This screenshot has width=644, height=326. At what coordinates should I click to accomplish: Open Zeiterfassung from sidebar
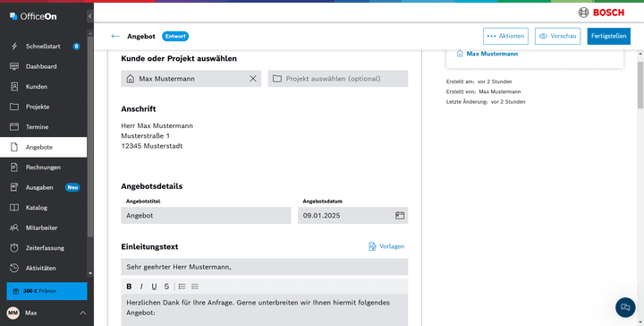(x=44, y=248)
